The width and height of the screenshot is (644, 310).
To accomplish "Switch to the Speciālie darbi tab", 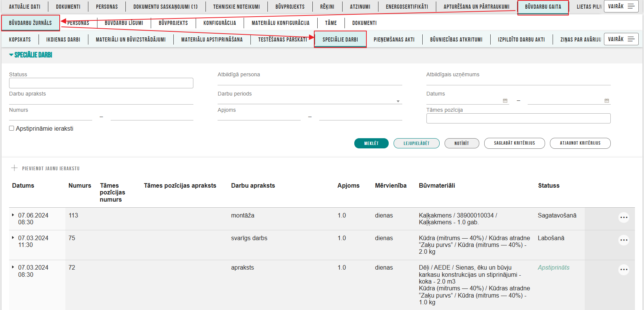I will (x=340, y=39).
